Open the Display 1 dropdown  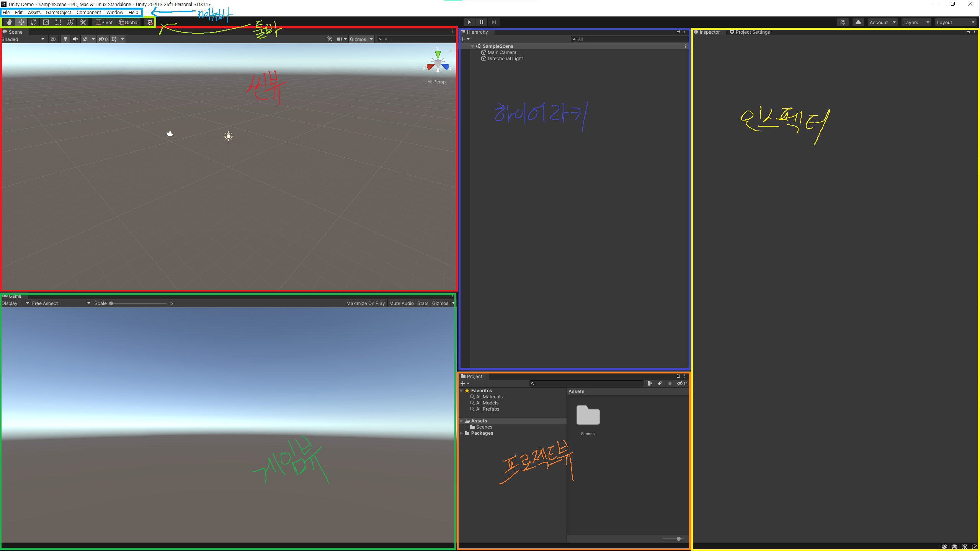15,303
